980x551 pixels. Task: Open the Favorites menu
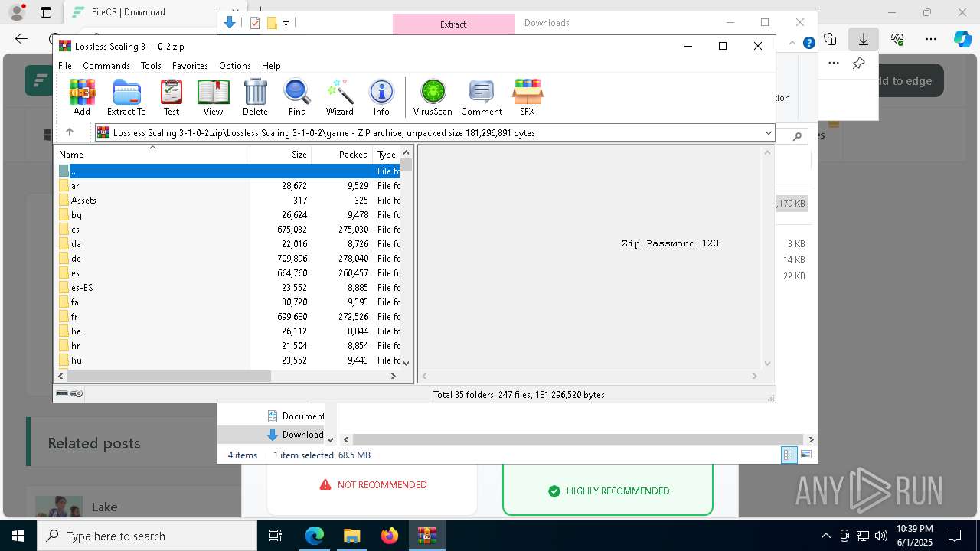[190, 66]
